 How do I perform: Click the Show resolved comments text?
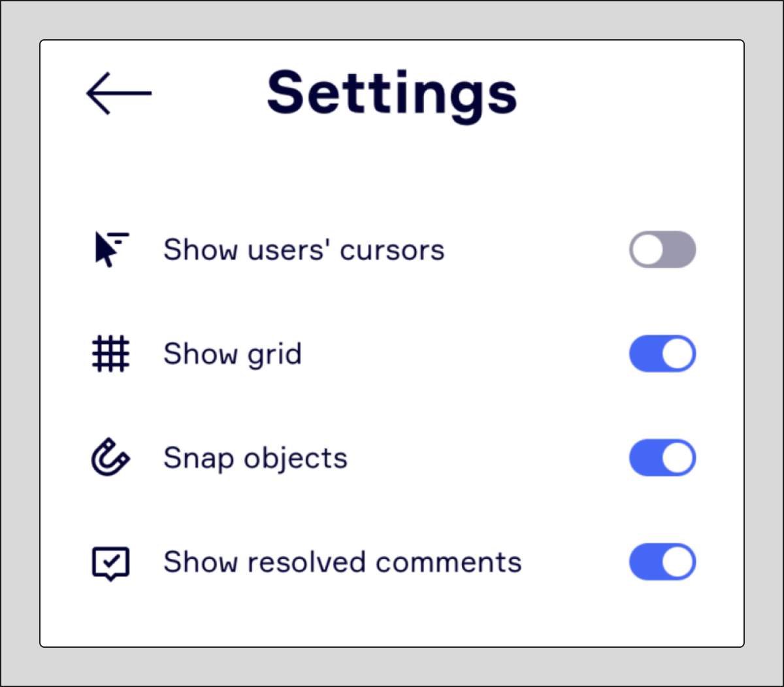342,561
